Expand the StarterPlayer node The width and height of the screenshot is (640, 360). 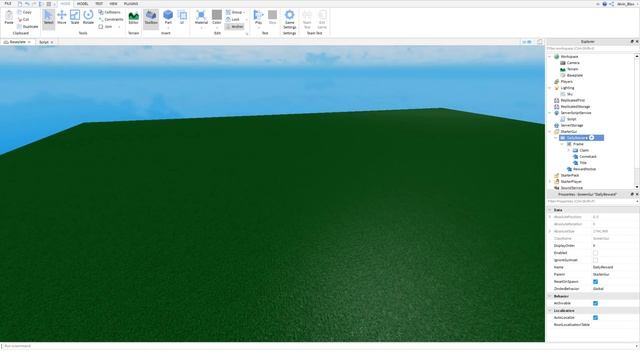550,181
